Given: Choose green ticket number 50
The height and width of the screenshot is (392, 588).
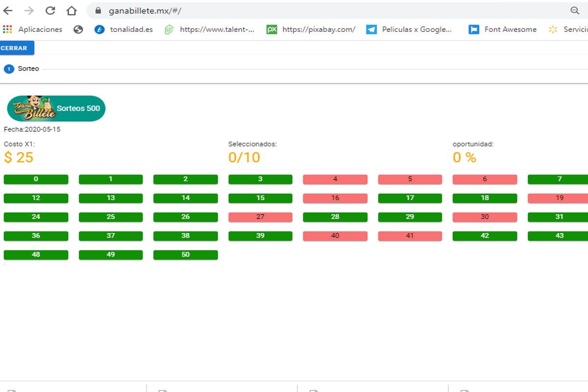Looking at the screenshot, I should coord(185,255).
